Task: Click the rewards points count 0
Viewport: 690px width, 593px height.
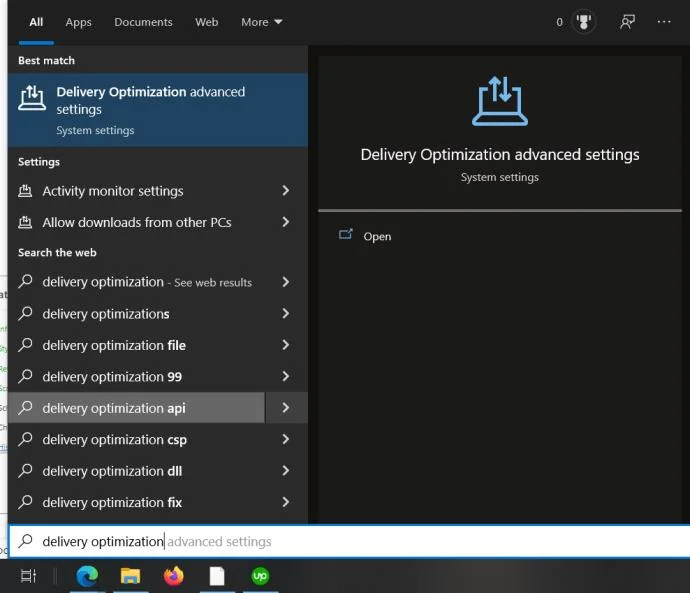Action: (x=559, y=22)
